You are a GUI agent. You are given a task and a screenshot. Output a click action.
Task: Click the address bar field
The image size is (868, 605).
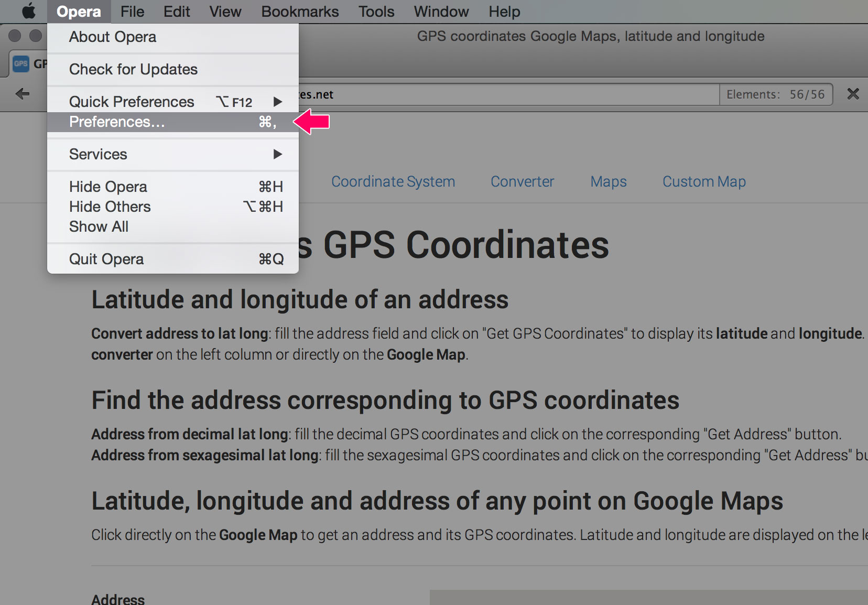[x=508, y=94]
